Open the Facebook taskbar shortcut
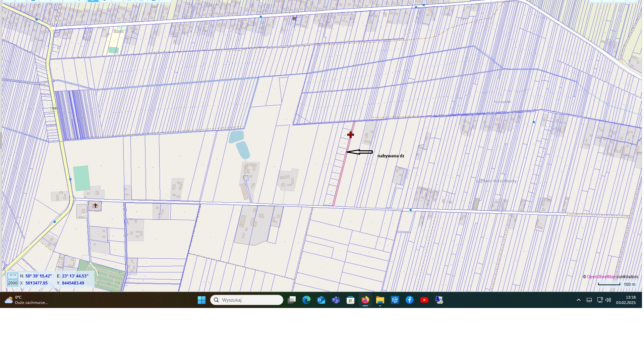Screen dimensions: 644x363 coord(410,300)
